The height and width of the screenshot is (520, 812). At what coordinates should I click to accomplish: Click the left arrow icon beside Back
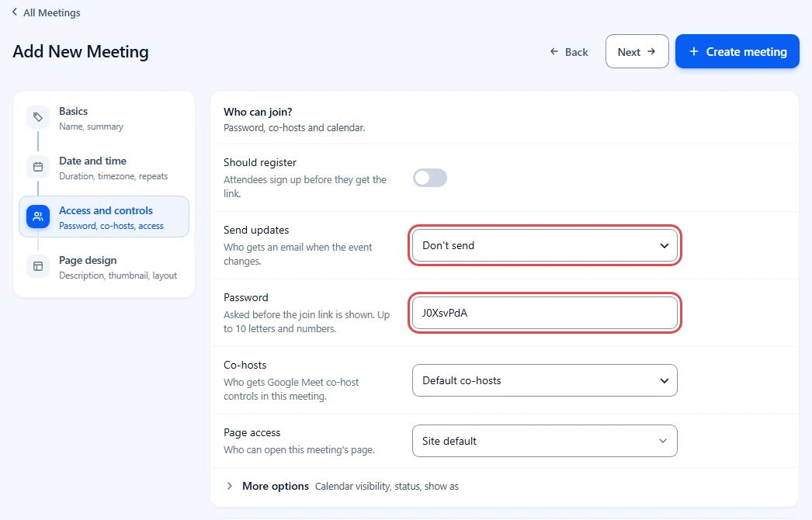[x=554, y=51]
